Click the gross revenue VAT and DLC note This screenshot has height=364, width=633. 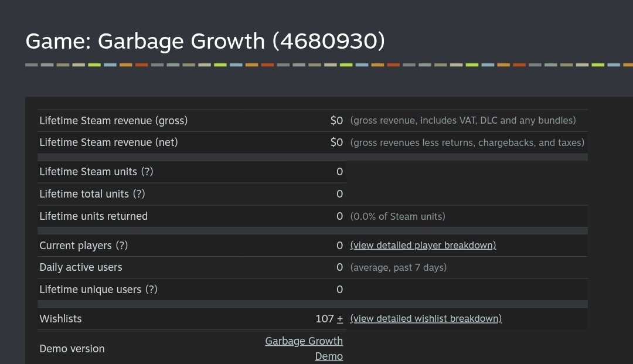(463, 120)
